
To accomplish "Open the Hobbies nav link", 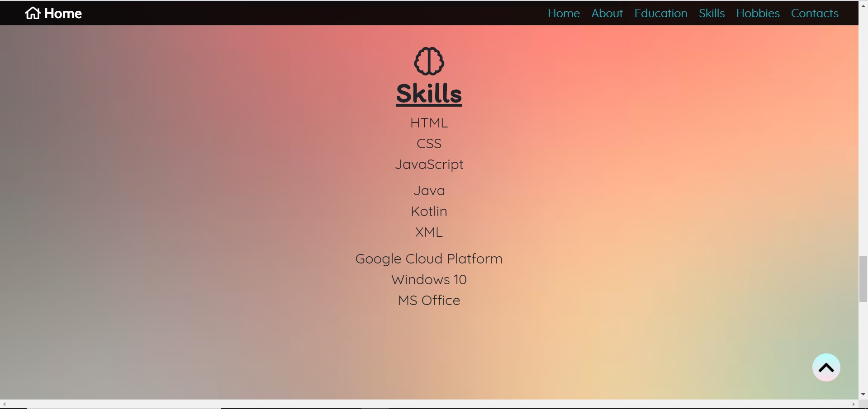I will pos(758,13).
